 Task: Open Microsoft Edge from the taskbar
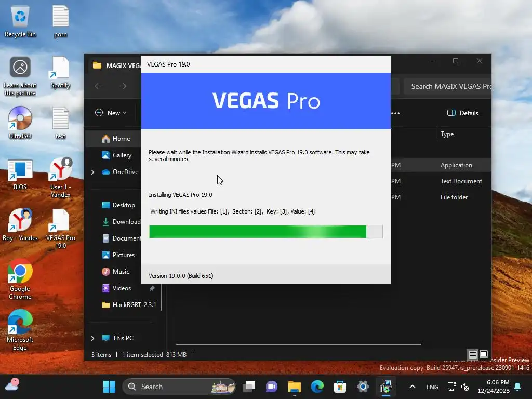pos(317,387)
